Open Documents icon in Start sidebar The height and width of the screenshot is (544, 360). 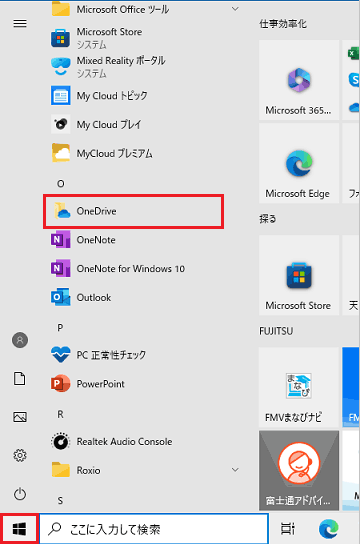[20, 379]
